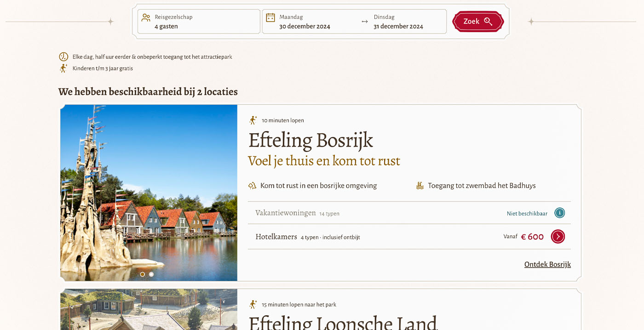Image resolution: width=644 pixels, height=330 pixels.
Task: Click the guests group icon in Reisgezelschap
Action: (x=146, y=17)
